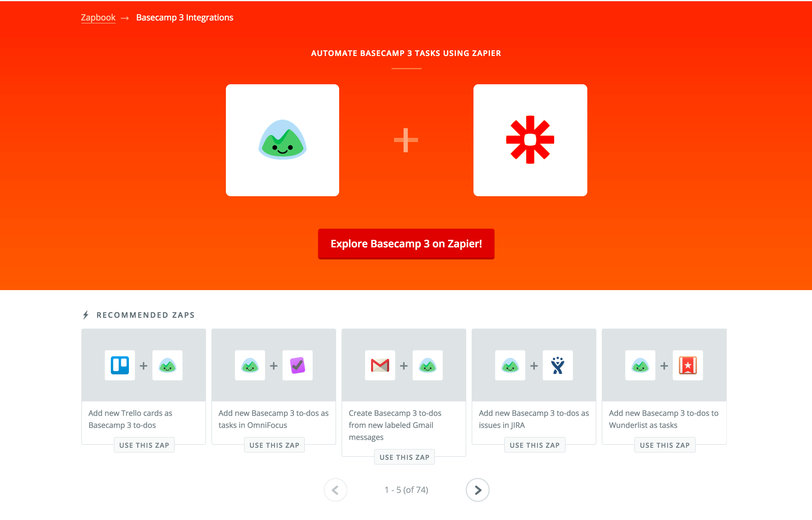The image size is (812, 520).
Task: Click Basecamp icon in the Wunderlist zap card
Action: point(640,365)
